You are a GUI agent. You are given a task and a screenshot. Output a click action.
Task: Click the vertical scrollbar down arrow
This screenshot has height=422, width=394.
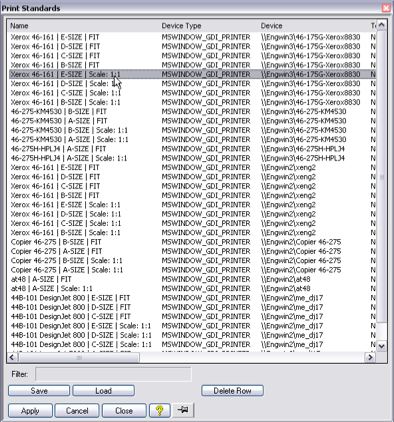click(382, 346)
